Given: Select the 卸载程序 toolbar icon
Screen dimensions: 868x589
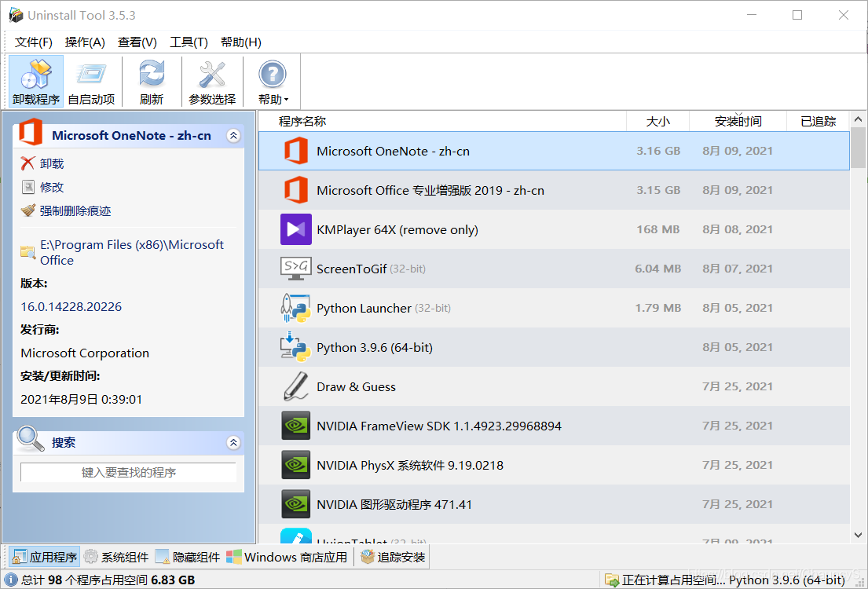Looking at the screenshot, I should 36,81.
